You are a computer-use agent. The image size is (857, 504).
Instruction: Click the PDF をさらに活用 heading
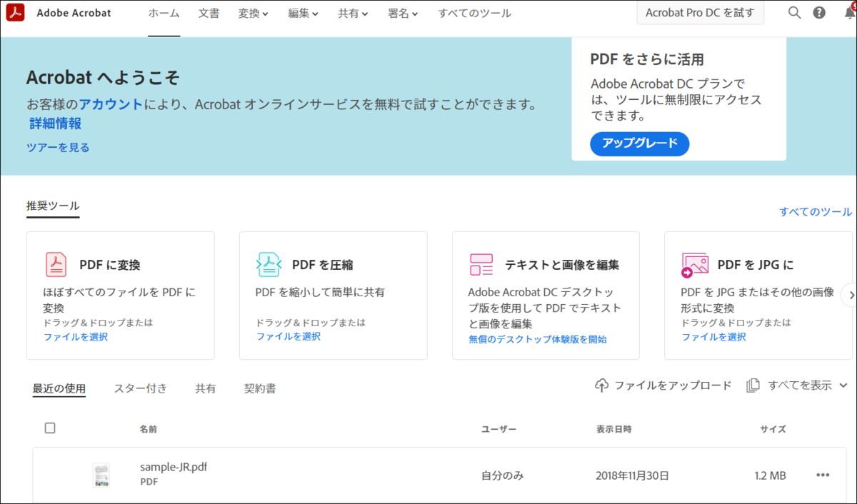[x=647, y=59]
